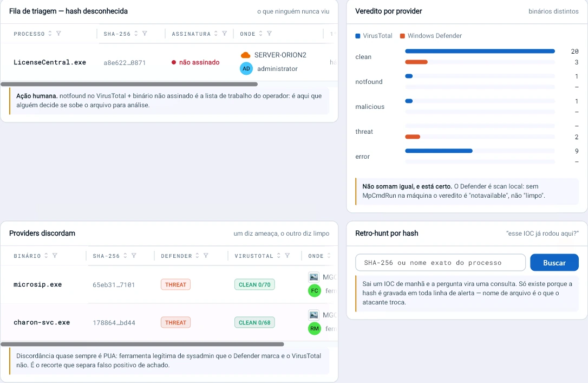
Task: Click the orange cloud icon by SERVER-ORION2
Action: [x=246, y=55]
